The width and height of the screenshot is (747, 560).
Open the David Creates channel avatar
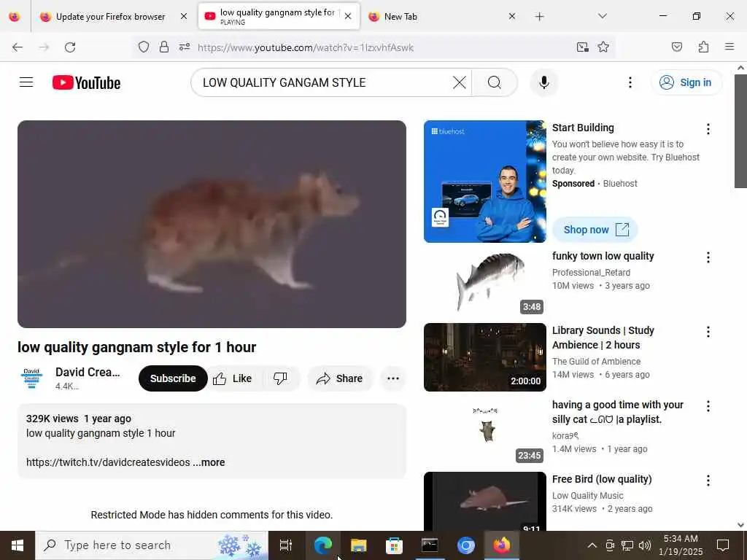click(x=31, y=378)
